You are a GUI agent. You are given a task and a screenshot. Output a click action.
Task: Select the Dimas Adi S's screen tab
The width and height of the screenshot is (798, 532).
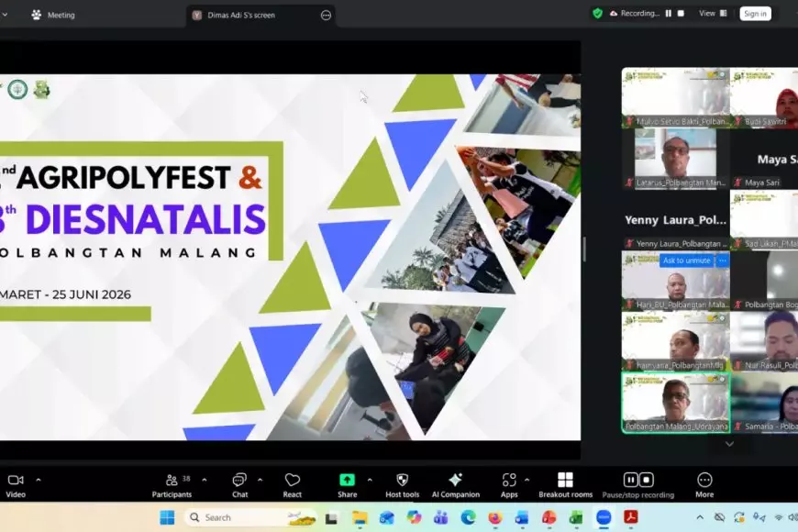[244, 15]
